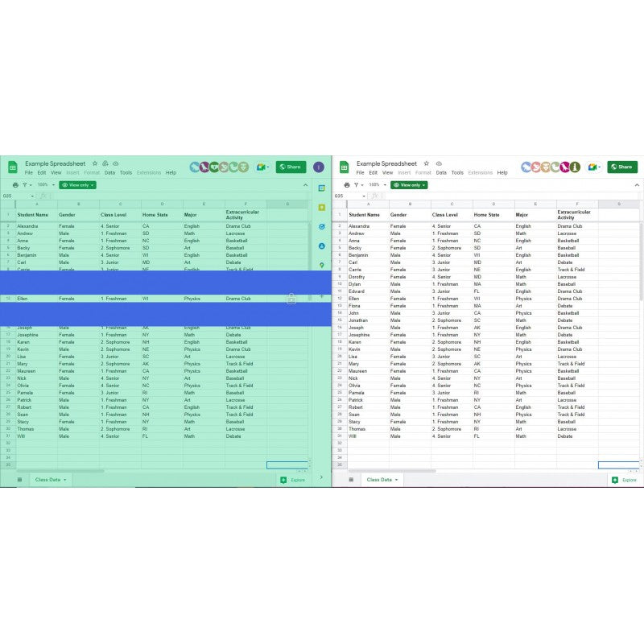Select the Class Data sheet tab in right window

pyautogui.click(x=382, y=480)
